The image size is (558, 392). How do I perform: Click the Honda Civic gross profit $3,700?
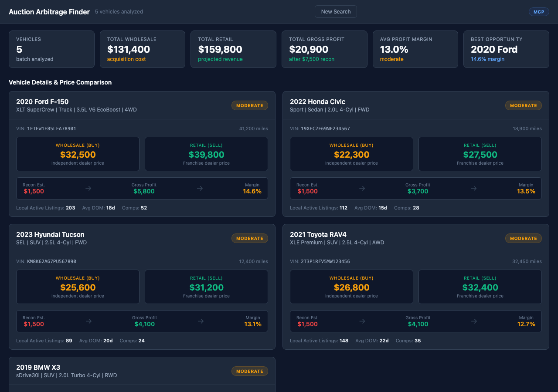(x=418, y=191)
